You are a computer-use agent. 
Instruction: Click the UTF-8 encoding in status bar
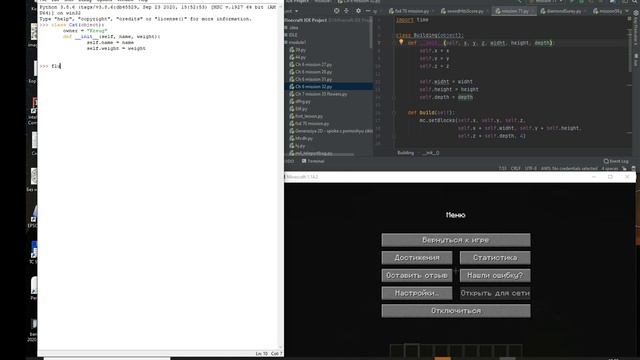click(531, 168)
